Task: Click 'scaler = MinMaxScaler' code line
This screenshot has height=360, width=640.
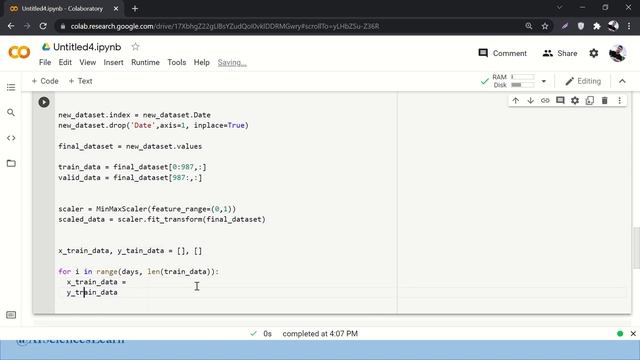Action: point(147,209)
